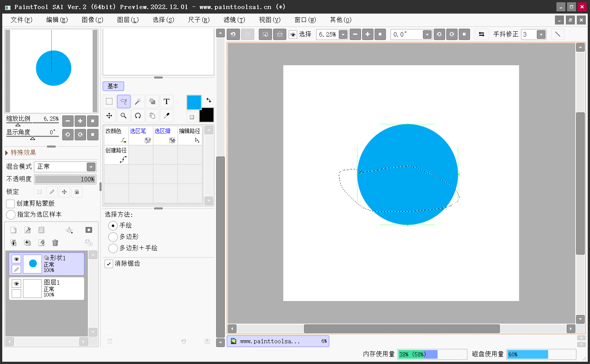590x364 pixels.
Task: Toggle selection visibility eye next to 选择
Action: tap(293, 35)
